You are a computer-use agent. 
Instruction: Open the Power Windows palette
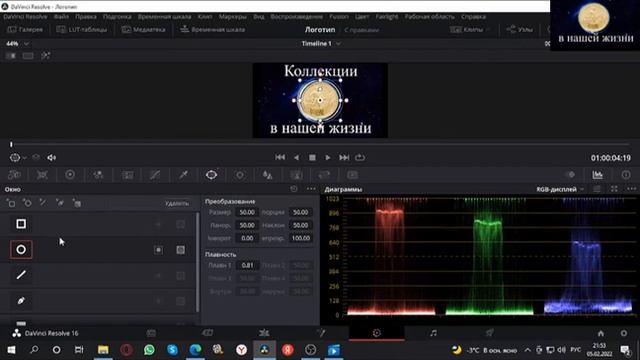(x=211, y=175)
